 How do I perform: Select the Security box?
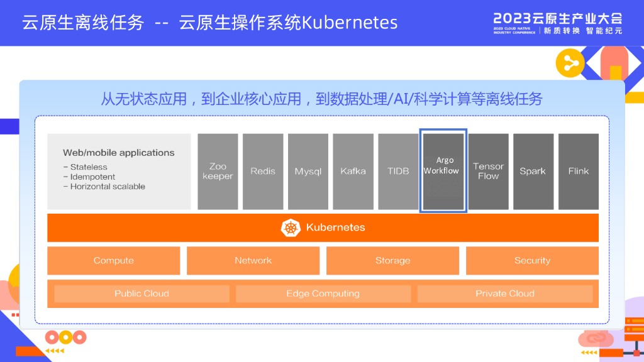(x=532, y=261)
